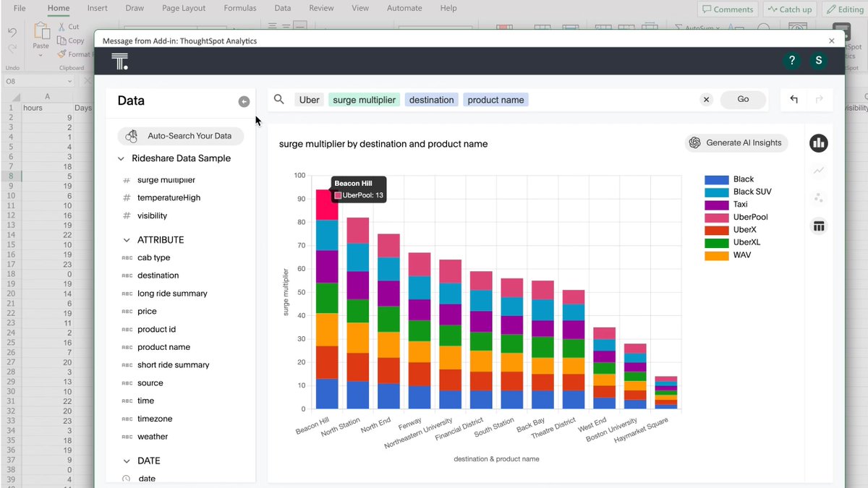Select source attribute in the Data panel

[x=150, y=383]
